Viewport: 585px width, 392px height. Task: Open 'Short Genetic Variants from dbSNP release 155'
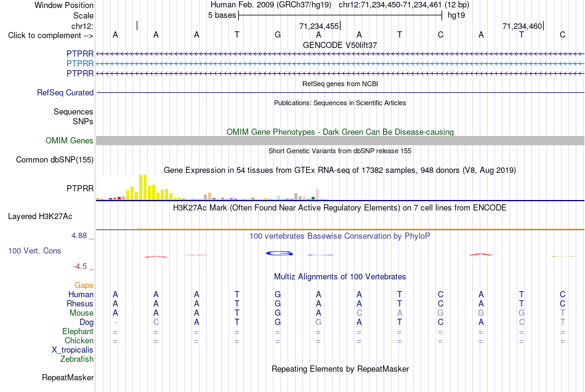340,151
